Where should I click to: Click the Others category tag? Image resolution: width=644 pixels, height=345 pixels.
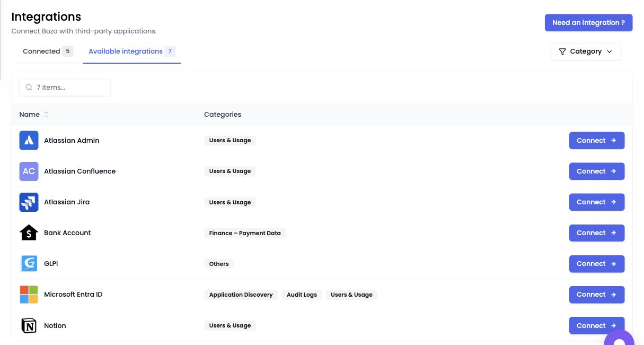(219, 264)
